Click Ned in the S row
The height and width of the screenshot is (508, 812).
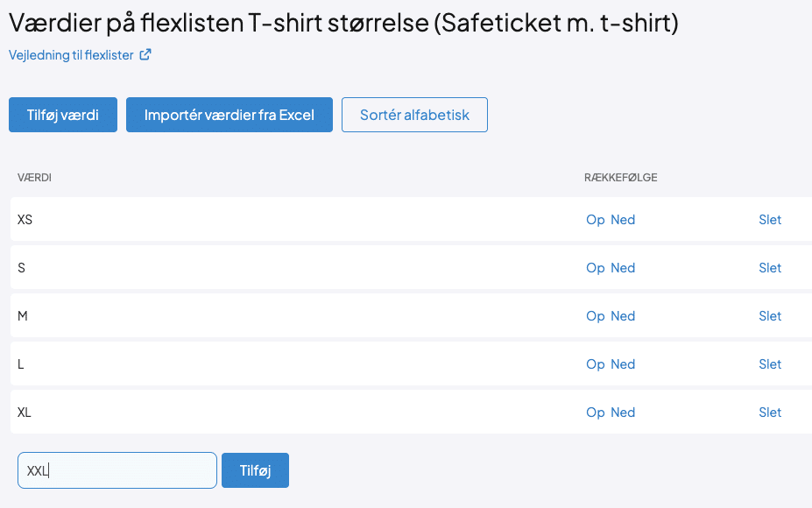point(623,268)
